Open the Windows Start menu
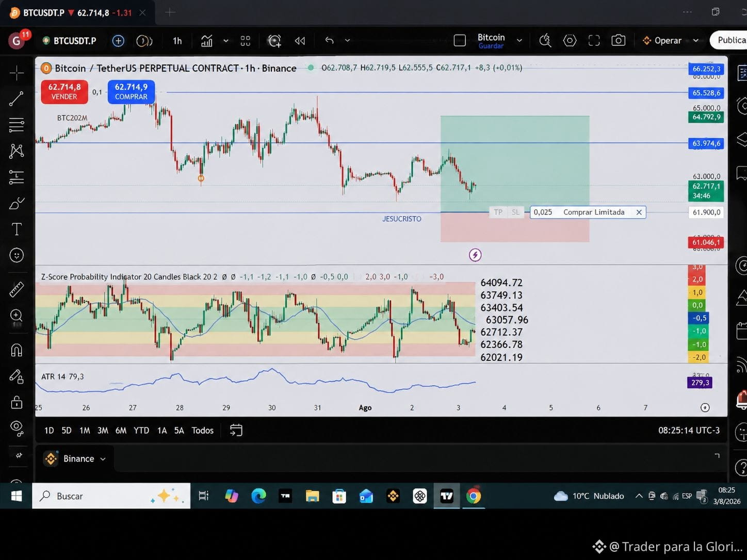The width and height of the screenshot is (747, 560). coord(17,496)
